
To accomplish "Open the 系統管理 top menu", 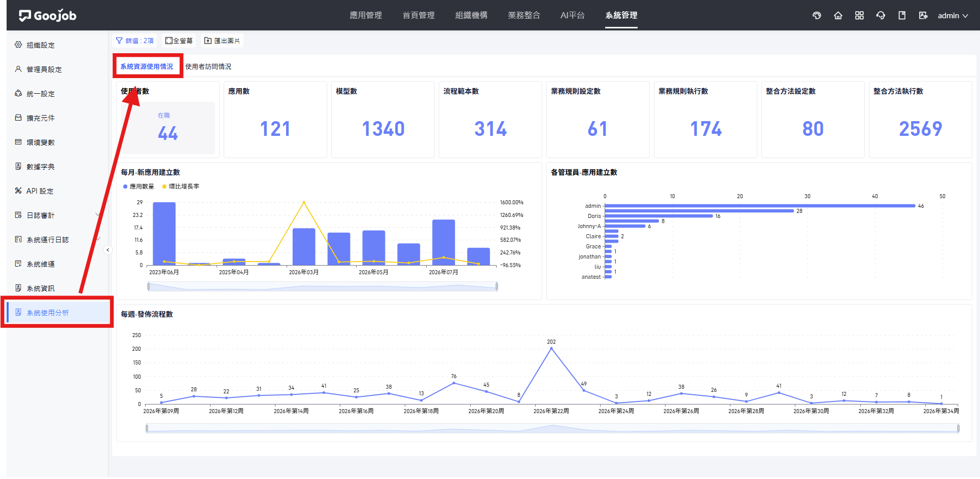I will 621,15.
